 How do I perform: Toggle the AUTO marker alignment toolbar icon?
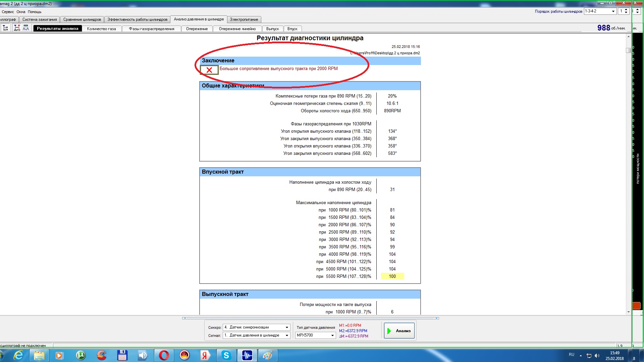tap(17, 28)
